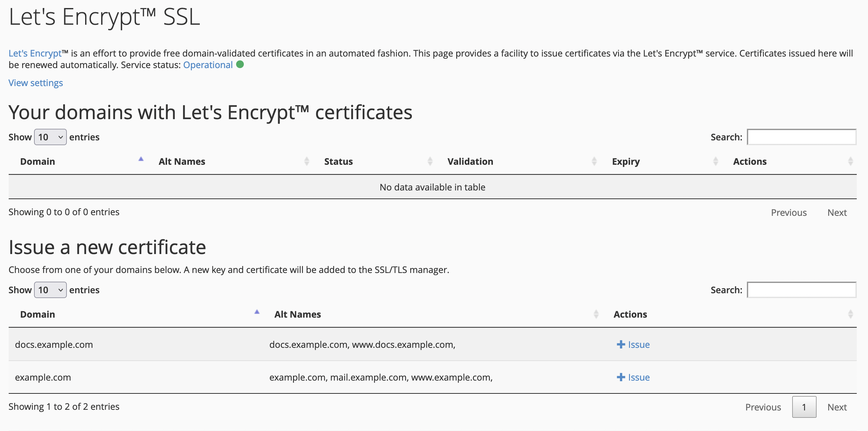
Task: Click the View settings link
Action: point(36,83)
